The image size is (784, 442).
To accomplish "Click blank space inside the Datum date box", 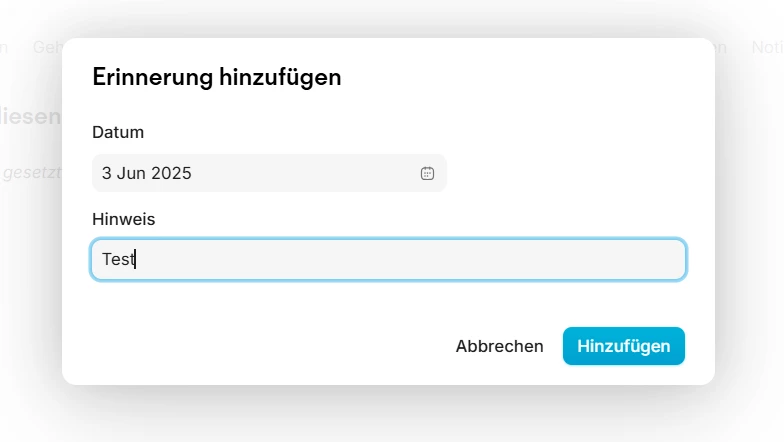I will click(x=300, y=173).
